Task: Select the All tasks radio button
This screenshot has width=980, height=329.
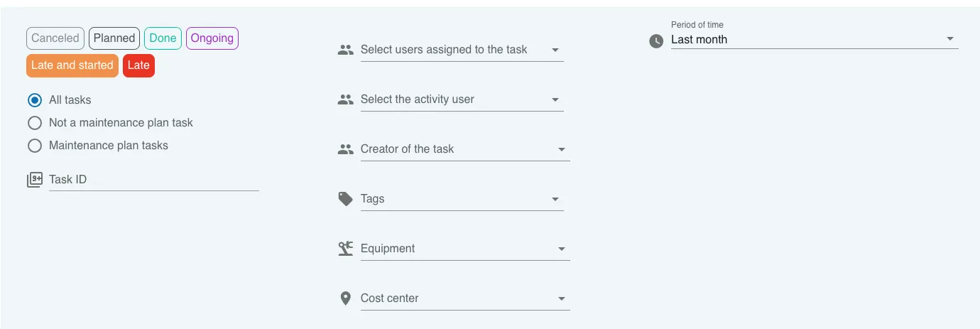Action: (35, 100)
